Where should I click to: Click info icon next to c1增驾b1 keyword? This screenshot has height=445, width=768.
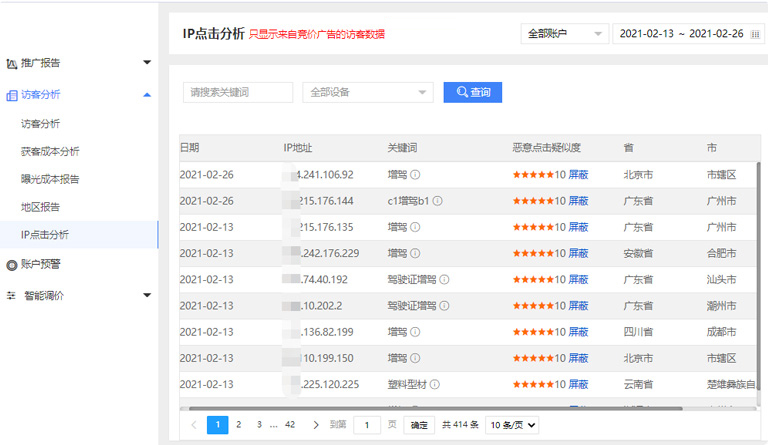point(437,201)
